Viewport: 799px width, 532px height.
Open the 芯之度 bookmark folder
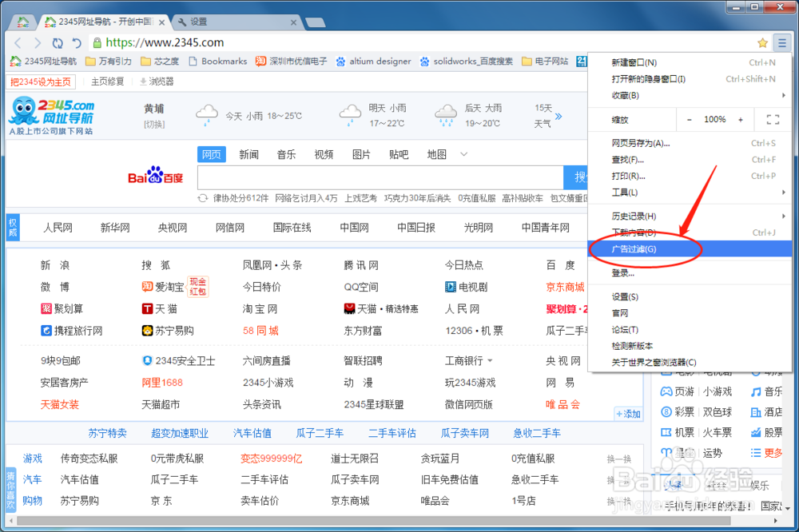(x=160, y=62)
